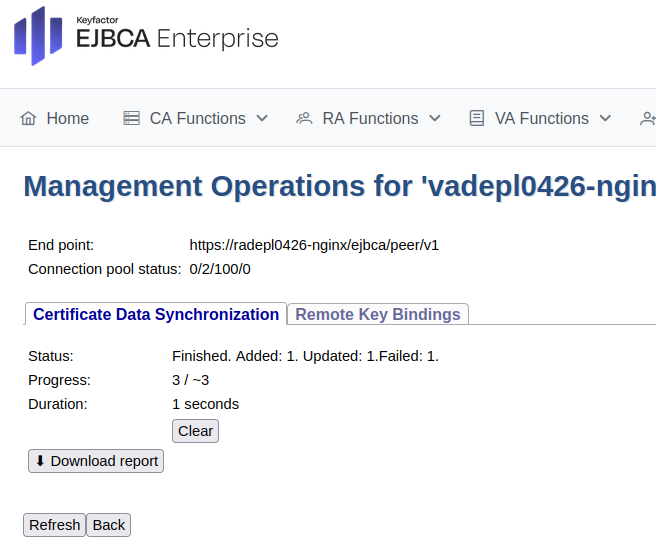This screenshot has height=556, width=656.
Task: Go back using the Back button
Action: click(109, 525)
